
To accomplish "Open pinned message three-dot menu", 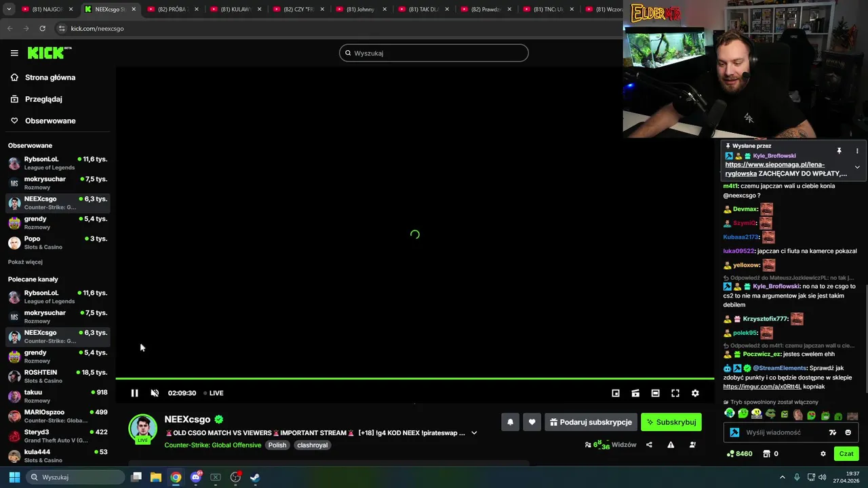I will pyautogui.click(x=857, y=150).
